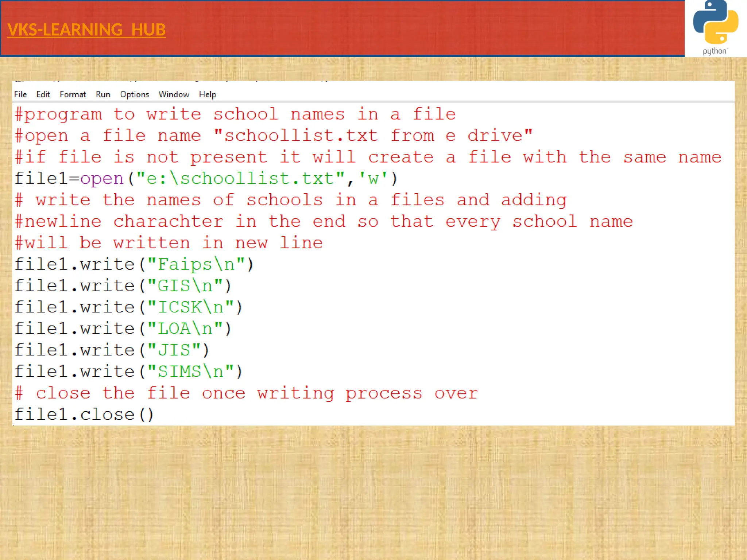This screenshot has width=747, height=560.
Task: Open the File menu
Action: pos(20,94)
